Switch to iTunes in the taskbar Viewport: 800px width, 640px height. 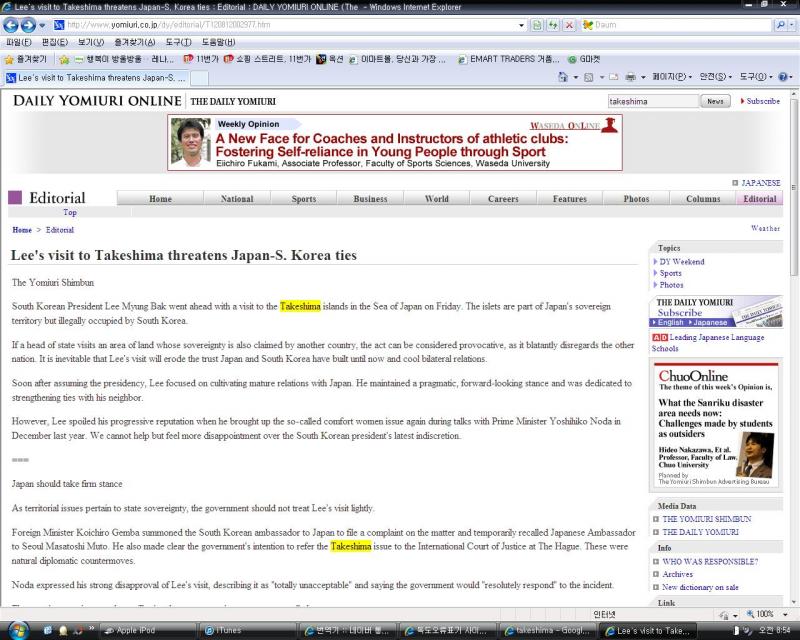pos(223,631)
